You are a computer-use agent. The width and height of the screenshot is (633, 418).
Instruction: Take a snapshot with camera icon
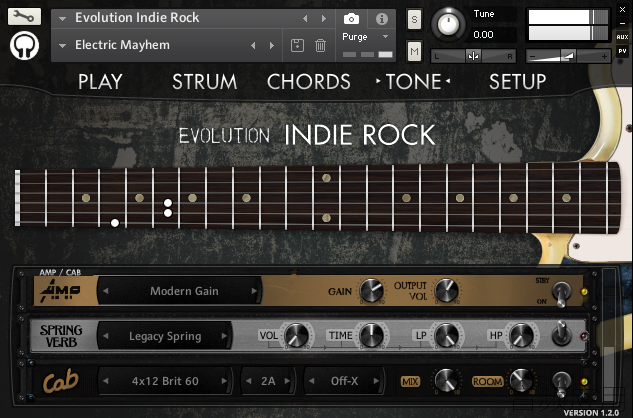pos(351,19)
